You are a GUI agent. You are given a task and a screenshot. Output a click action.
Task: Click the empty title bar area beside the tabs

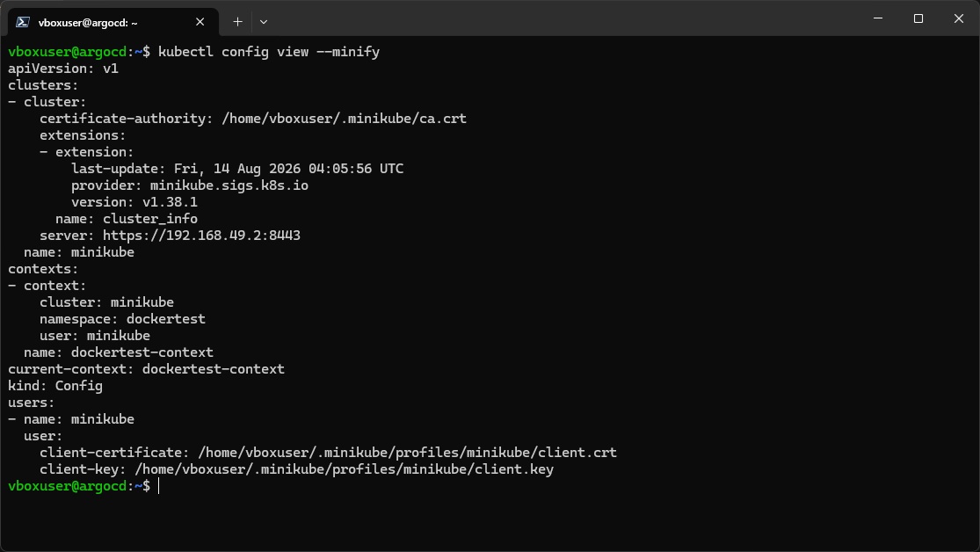pos(563,18)
